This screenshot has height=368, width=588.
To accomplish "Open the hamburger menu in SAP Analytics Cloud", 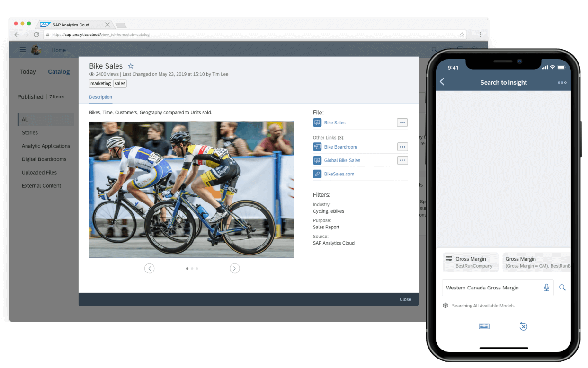I will coord(23,50).
